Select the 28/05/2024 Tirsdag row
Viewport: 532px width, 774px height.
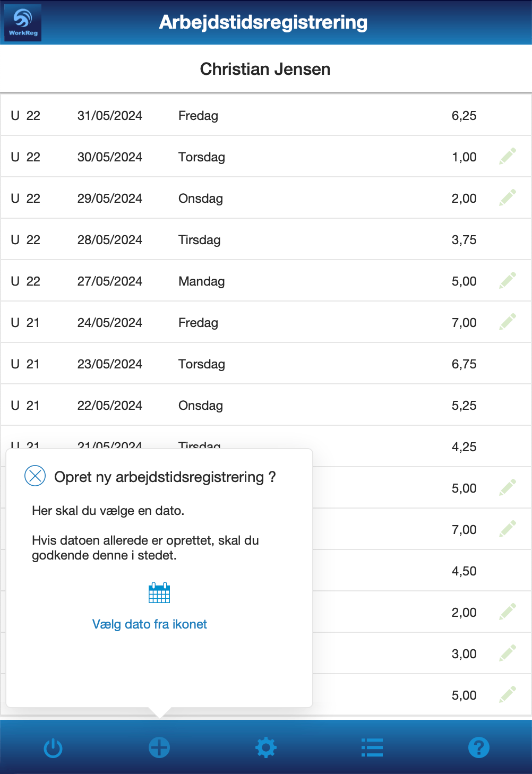(x=265, y=240)
